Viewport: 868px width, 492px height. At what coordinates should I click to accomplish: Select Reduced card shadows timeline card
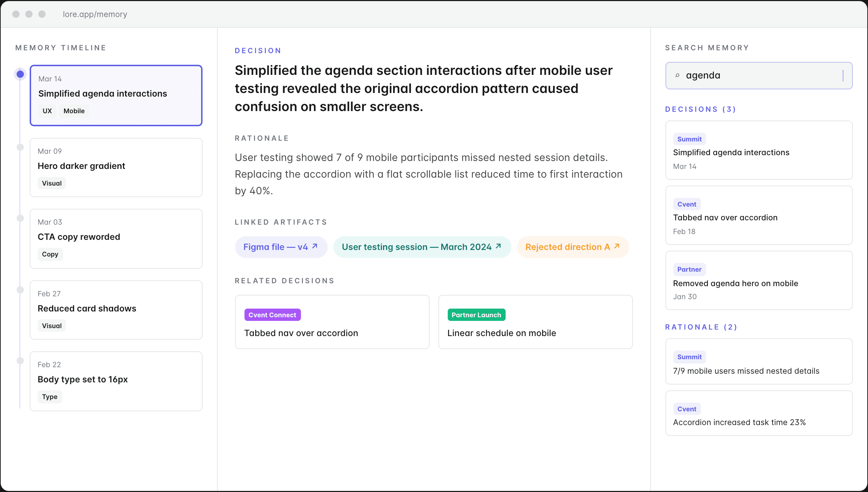click(x=116, y=310)
